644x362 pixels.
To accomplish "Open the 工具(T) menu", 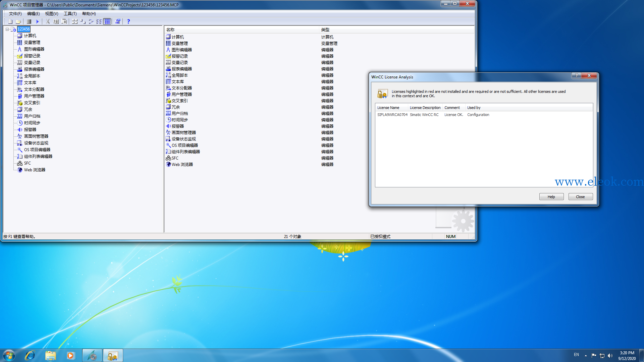I will pos(70,14).
